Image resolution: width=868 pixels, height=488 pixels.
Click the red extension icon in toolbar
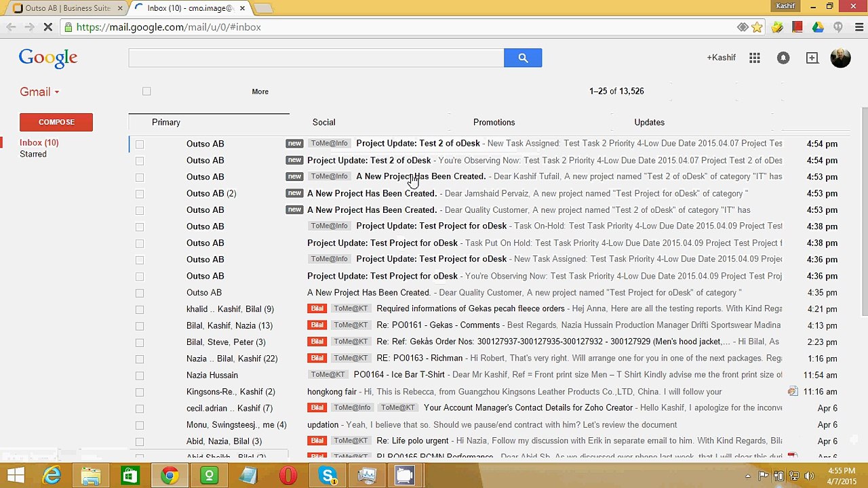pyautogui.click(x=797, y=27)
